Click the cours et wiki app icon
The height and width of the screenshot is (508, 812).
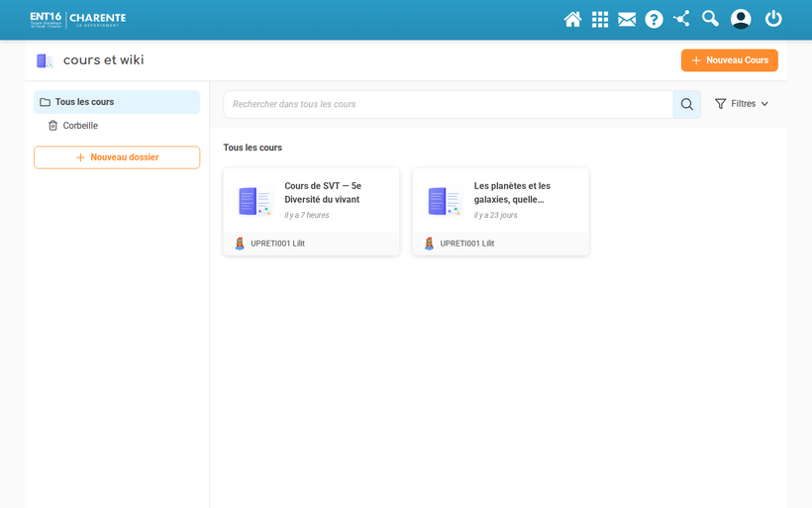point(45,60)
